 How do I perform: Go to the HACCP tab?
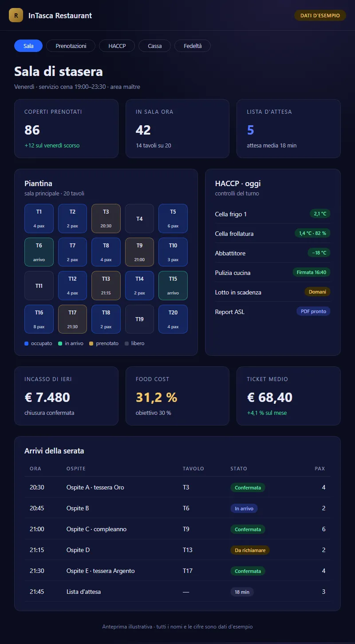117,46
